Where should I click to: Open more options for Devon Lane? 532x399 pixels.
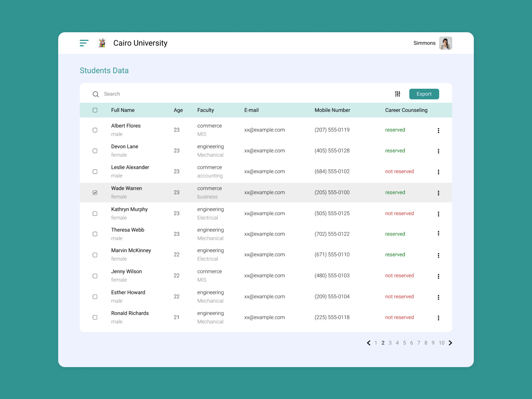[x=439, y=151]
